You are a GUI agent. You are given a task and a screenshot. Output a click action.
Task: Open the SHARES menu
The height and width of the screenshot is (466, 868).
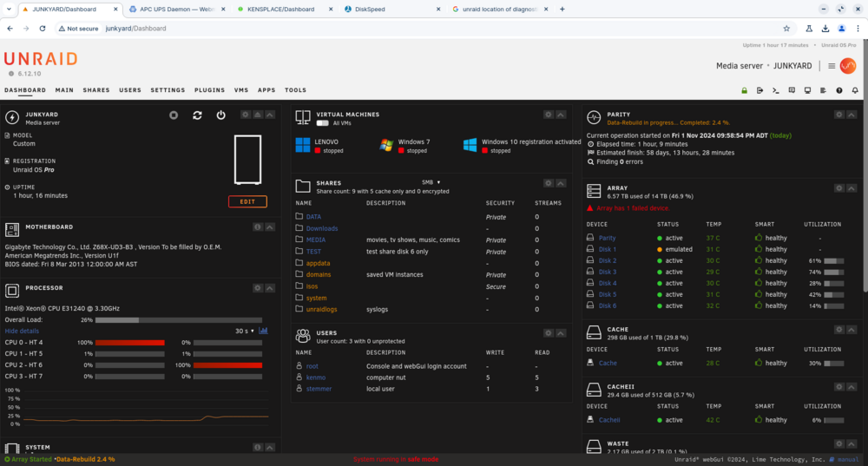(x=96, y=90)
